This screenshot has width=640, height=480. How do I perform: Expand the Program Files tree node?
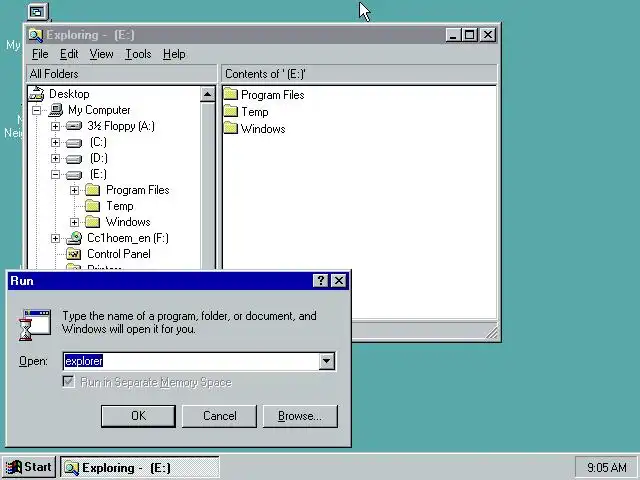tap(74, 190)
